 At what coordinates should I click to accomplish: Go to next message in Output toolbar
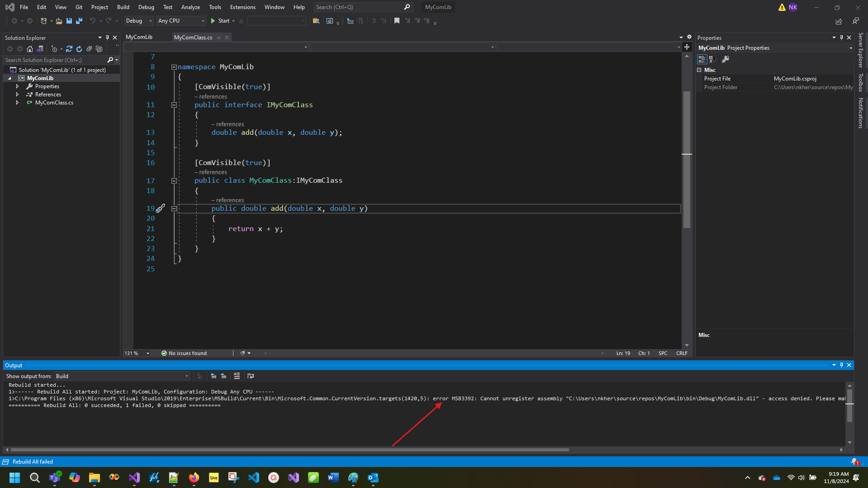pyautogui.click(x=223, y=376)
